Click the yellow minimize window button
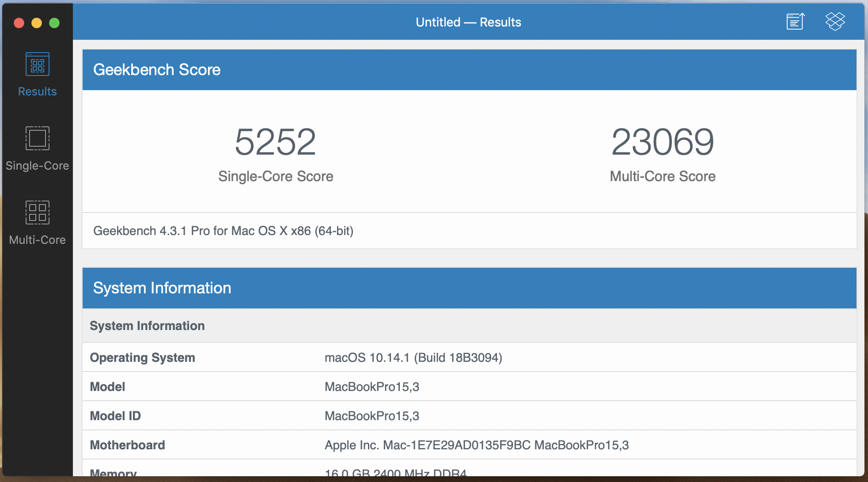Viewport: 868px width, 482px height. pos(37,23)
